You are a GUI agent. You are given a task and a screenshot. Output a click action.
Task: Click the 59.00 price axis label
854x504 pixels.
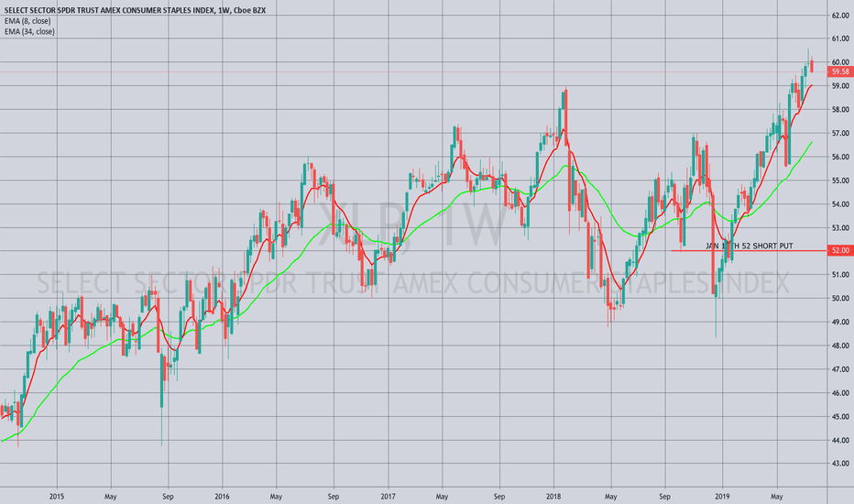tap(840, 86)
